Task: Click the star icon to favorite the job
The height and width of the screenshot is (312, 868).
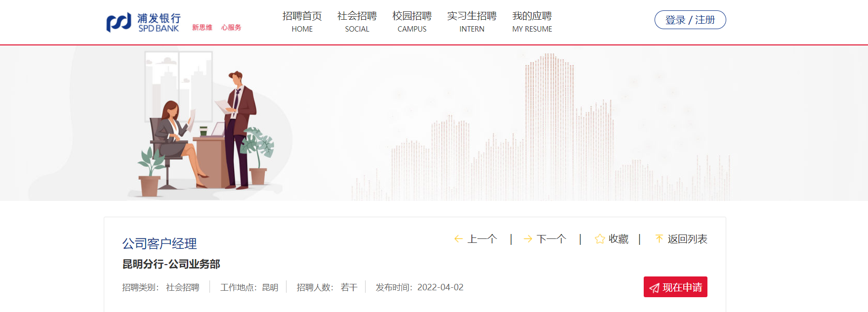Action: coord(600,239)
